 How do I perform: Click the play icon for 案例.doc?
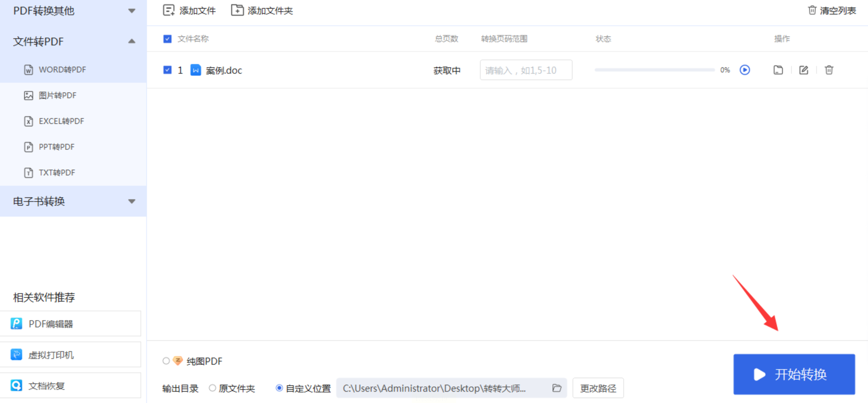(744, 70)
